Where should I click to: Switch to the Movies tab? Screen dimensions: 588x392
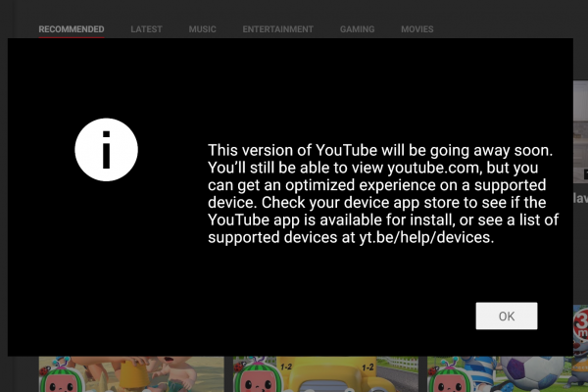click(417, 29)
